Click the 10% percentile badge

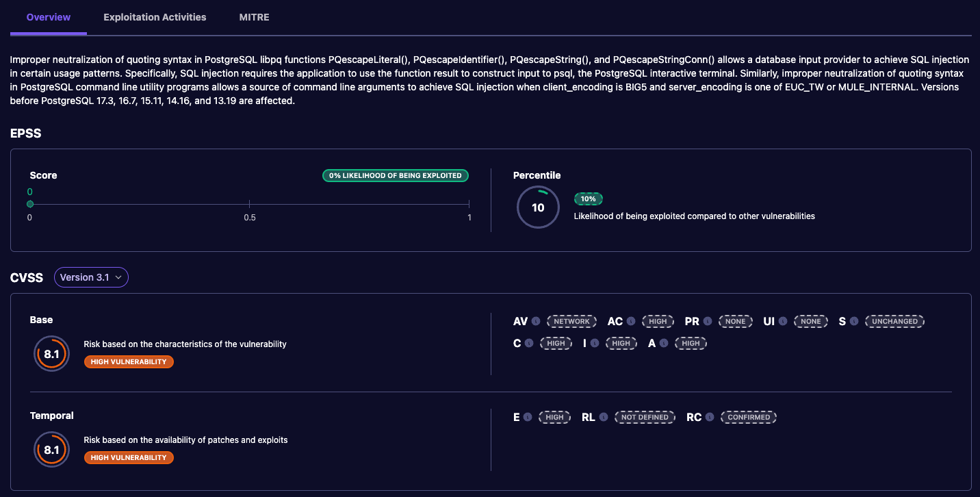pos(588,199)
